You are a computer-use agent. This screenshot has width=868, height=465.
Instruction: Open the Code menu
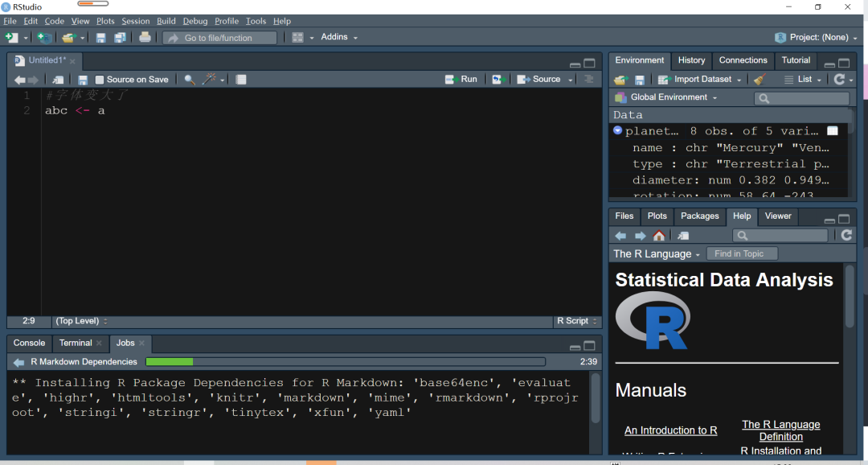[55, 21]
